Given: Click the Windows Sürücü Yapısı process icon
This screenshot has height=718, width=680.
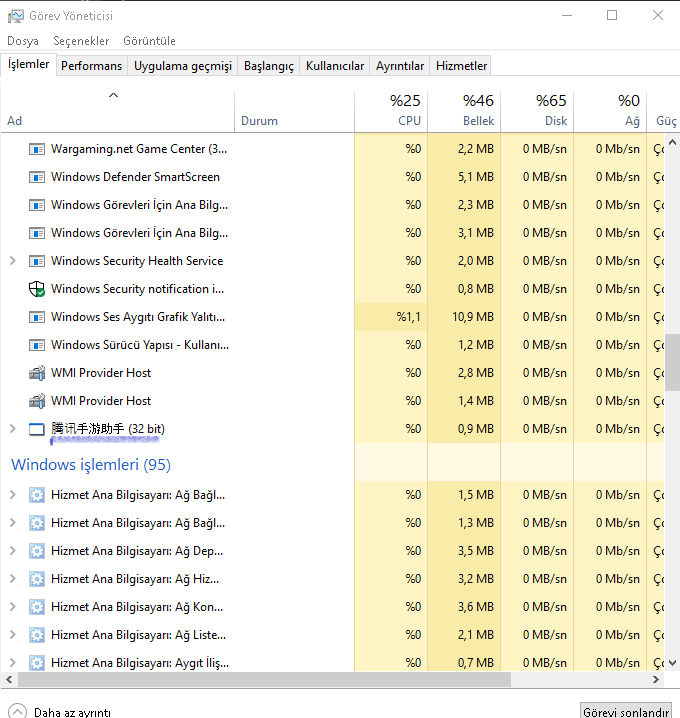Looking at the screenshot, I should tap(37, 345).
